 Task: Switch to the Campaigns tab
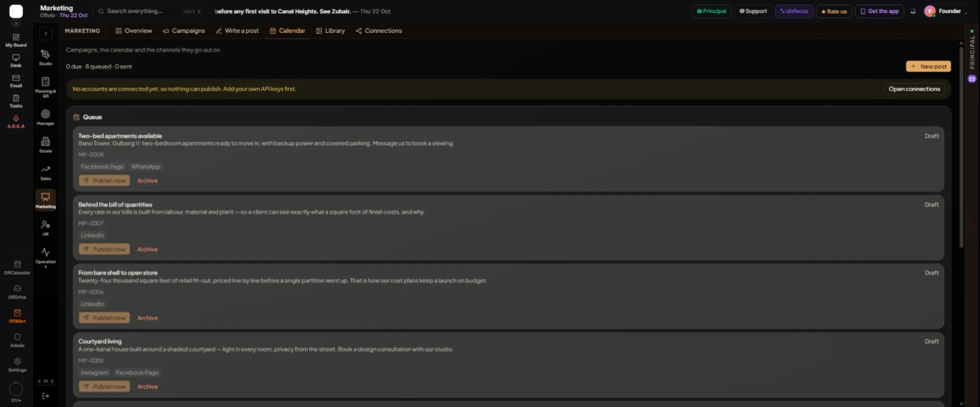pos(184,31)
